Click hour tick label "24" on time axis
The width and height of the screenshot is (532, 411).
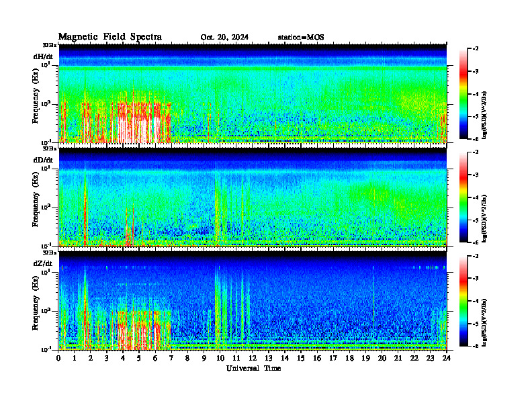point(447,358)
